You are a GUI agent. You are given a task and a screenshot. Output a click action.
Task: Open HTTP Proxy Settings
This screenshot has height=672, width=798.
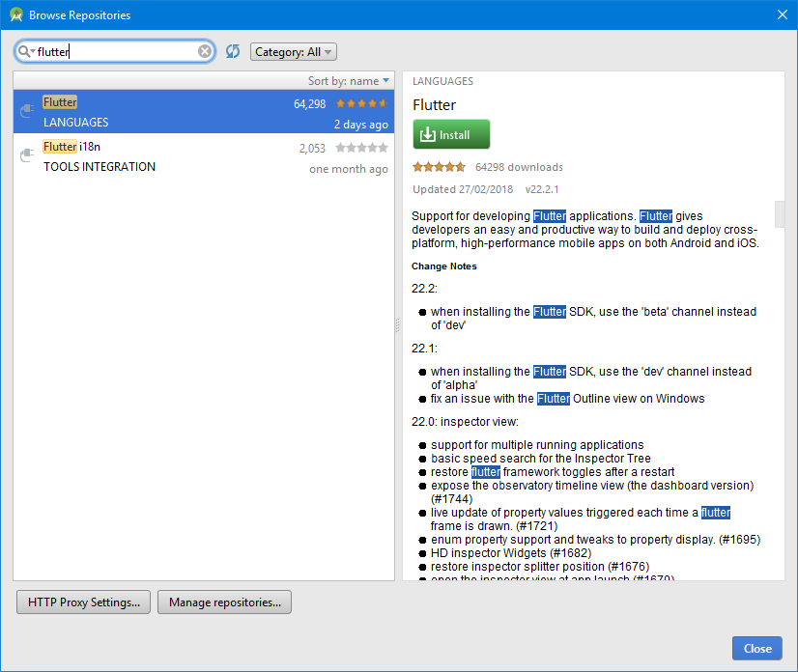(83, 602)
